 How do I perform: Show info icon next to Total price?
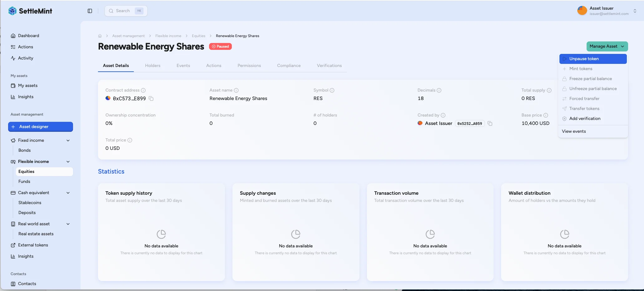coord(130,140)
